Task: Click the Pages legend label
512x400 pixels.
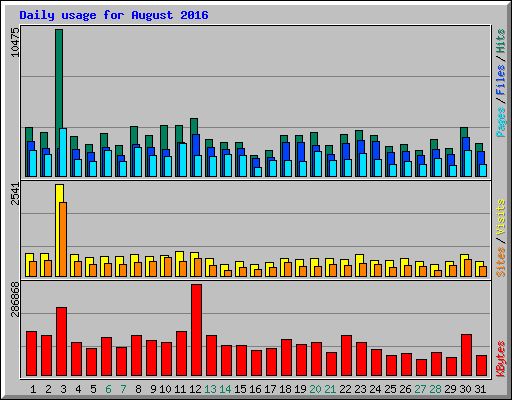Action: coord(501,122)
